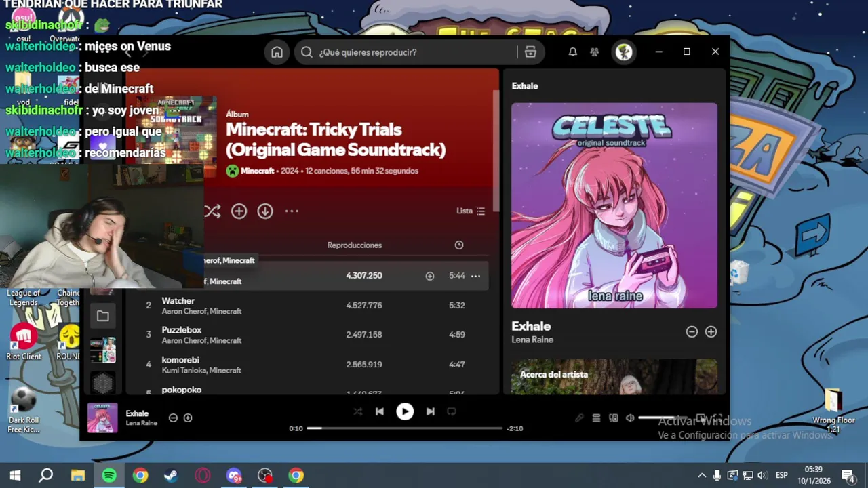Click the search magnifier icon in Spotify

(307, 52)
